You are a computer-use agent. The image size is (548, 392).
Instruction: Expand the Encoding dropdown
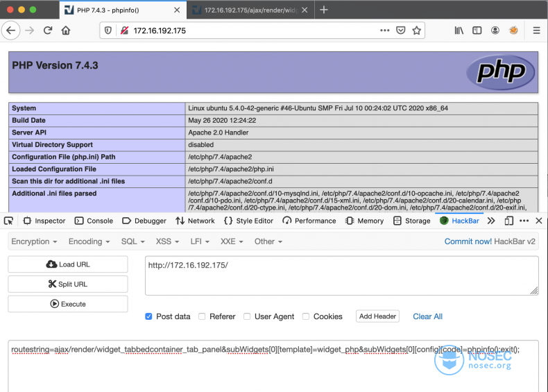pyautogui.click(x=89, y=241)
